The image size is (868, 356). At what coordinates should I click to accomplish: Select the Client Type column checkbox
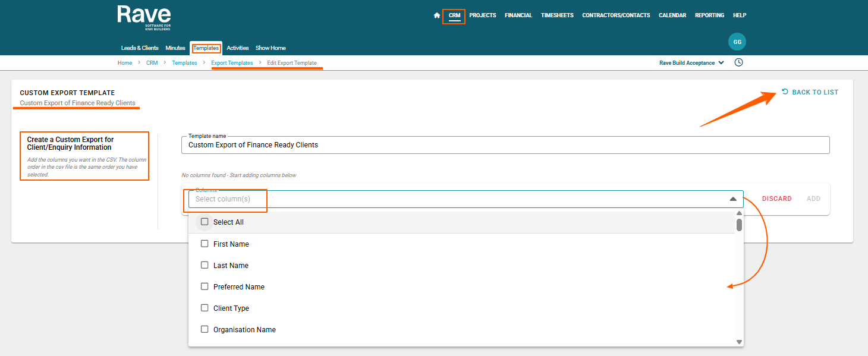point(205,308)
